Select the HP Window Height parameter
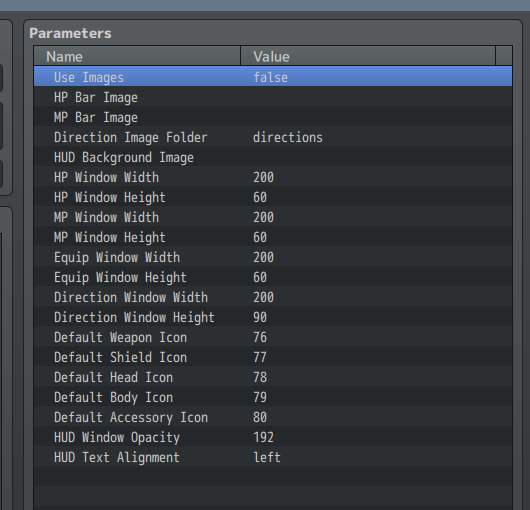Viewport: 530px width, 510px height. pyautogui.click(x=273, y=197)
